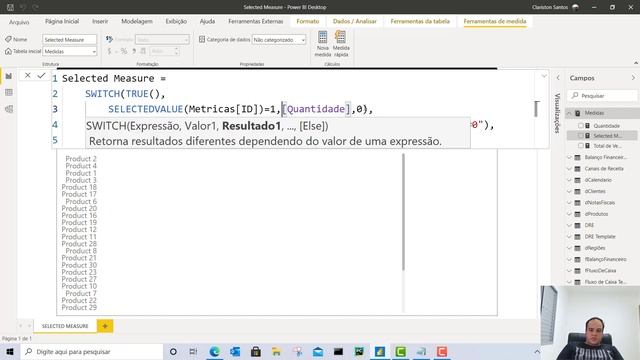
Task: Click the Medida rápida icon
Action: [340, 38]
